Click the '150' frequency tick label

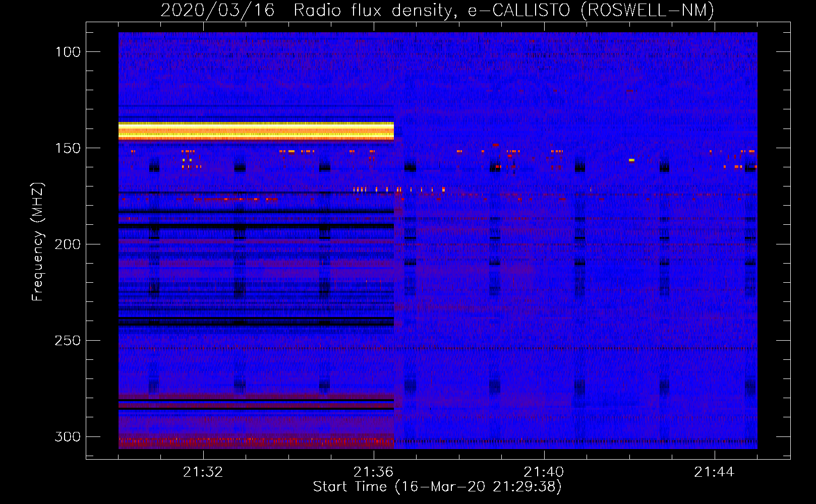coord(68,148)
